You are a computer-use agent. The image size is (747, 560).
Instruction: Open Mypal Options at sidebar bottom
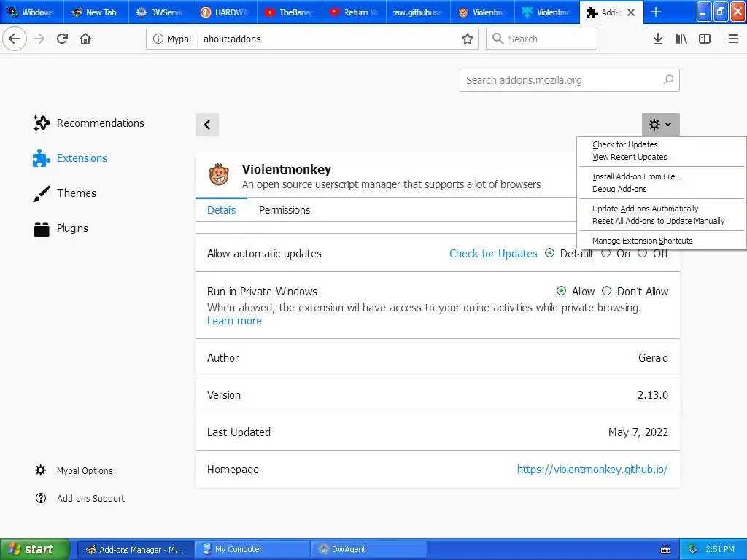[x=74, y=470]
